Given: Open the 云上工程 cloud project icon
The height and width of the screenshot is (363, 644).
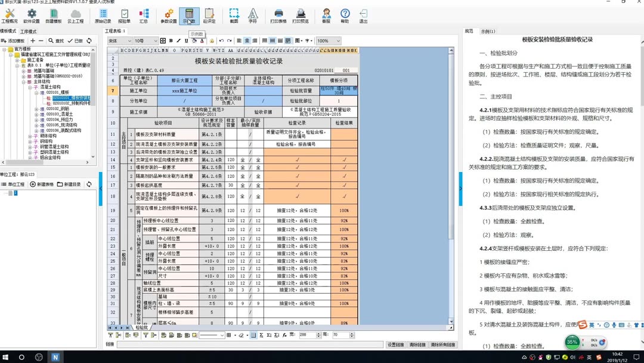Looking at the screenshot, I should [76, 16].
